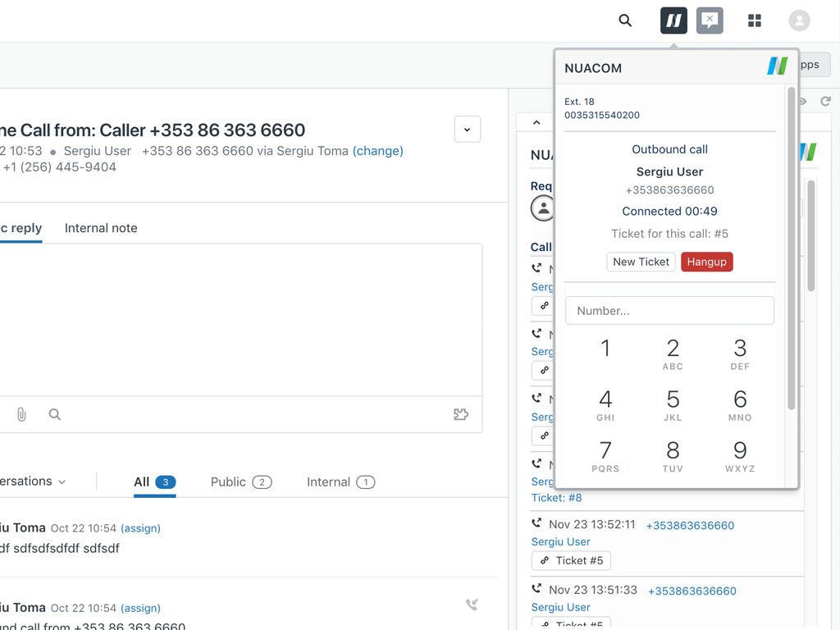840x630 pixels.
Task: Open the products grid icon
Action: pyautogui.click(x=755, y=21)
